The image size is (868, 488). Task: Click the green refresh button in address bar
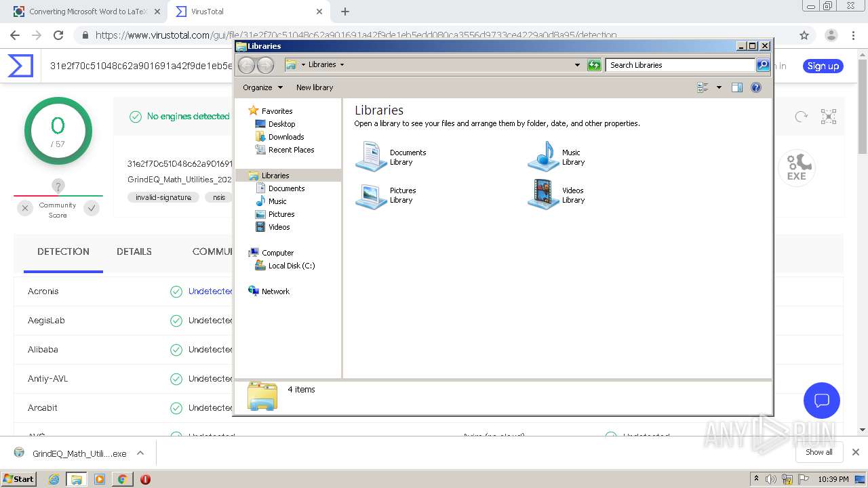pos(594,65)
